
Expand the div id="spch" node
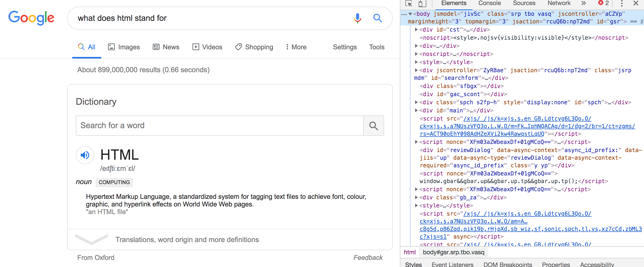click(416, 102)
